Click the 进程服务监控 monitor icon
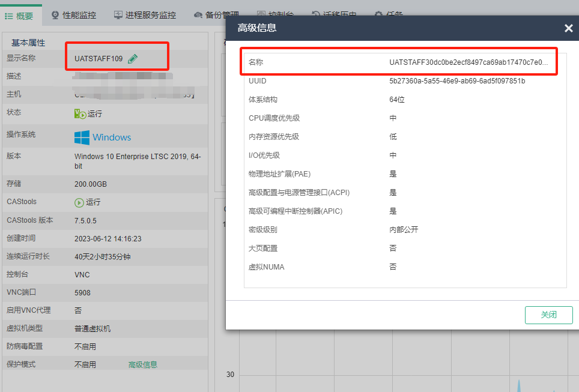 [x=118, y=15]
